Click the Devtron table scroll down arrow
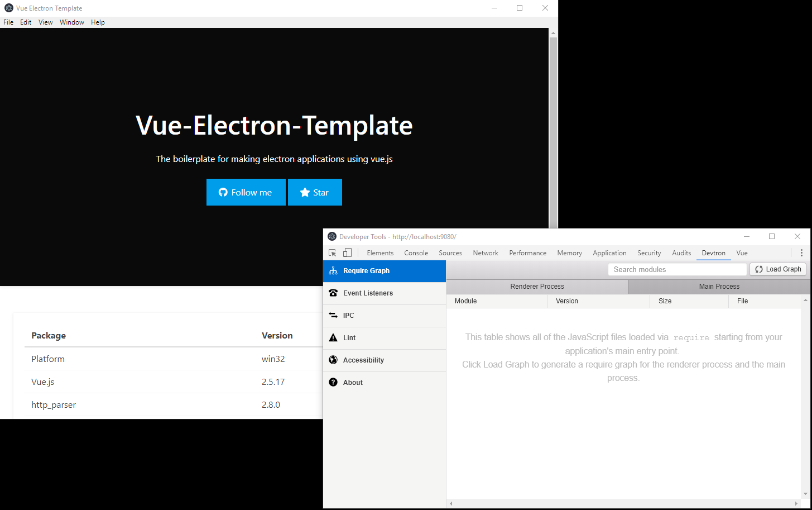 pyautogui.click(x=805, y=494)
